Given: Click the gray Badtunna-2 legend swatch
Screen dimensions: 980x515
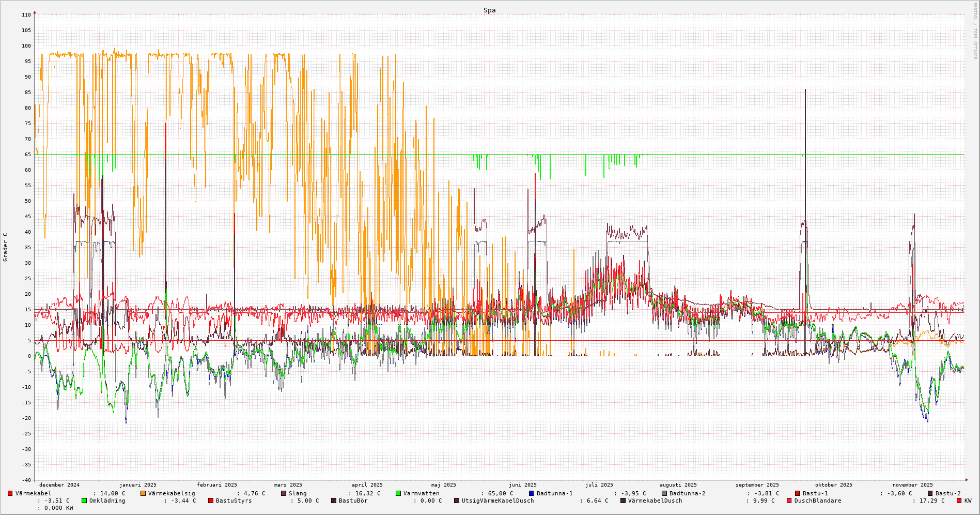Looking at the screenshot, I should [664, 493].
